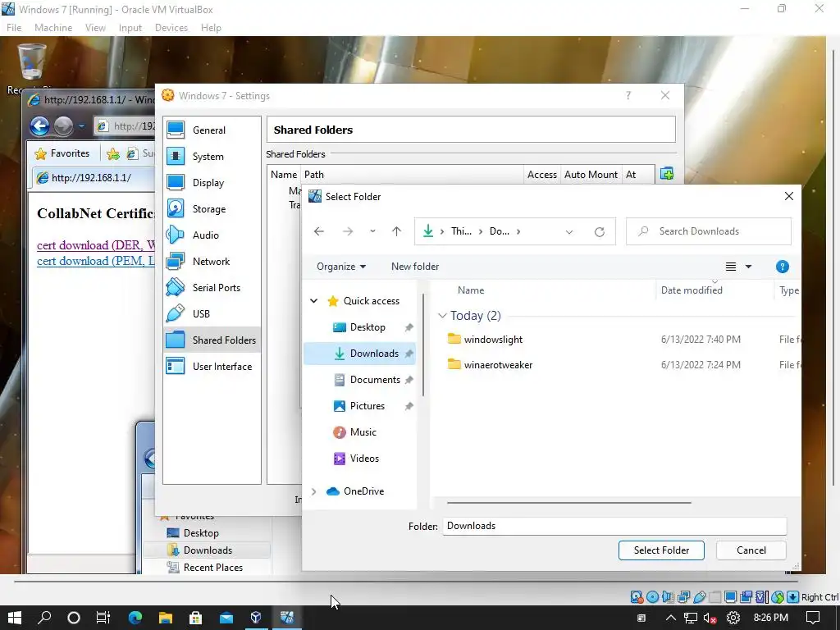Click the display status icon in VM bar

pyautogui.click(x=730, y=597)
